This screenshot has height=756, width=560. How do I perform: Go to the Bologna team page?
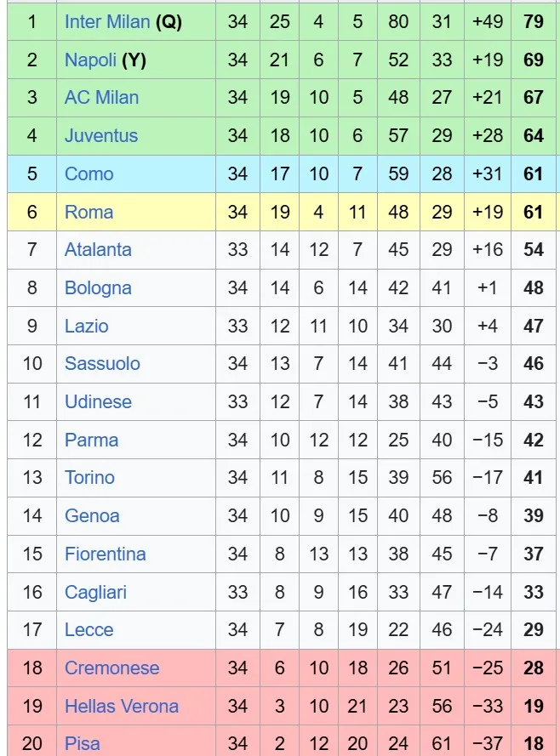(98, 287)
